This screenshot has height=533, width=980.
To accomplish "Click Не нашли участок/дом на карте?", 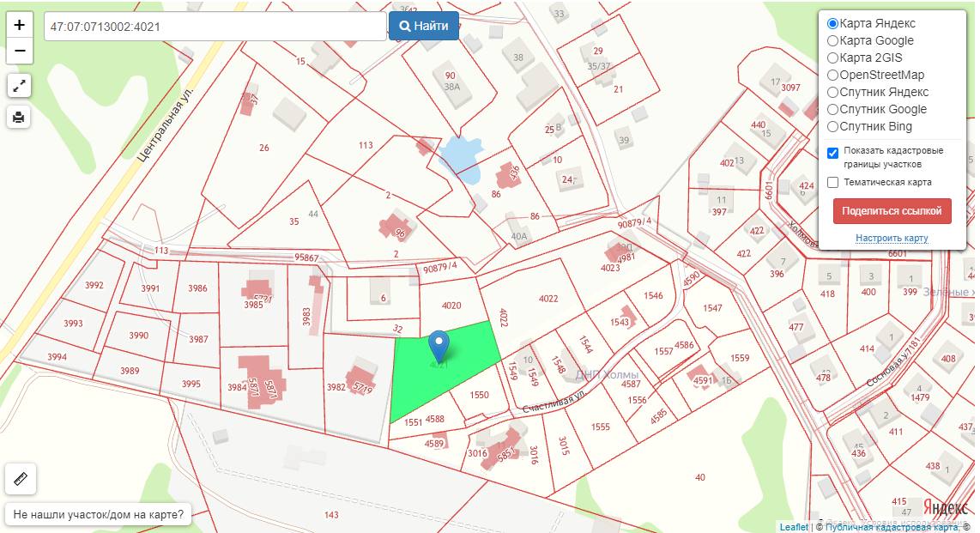I will tap(98, 515).
